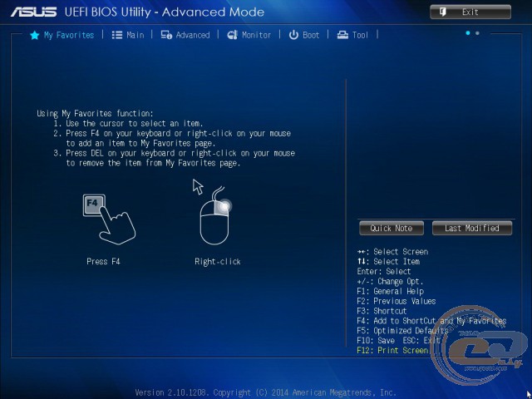Viewport: 532px width, 399px height.
Task: Click the 'Press F4' caption
Action: click(x=103, y=262)
